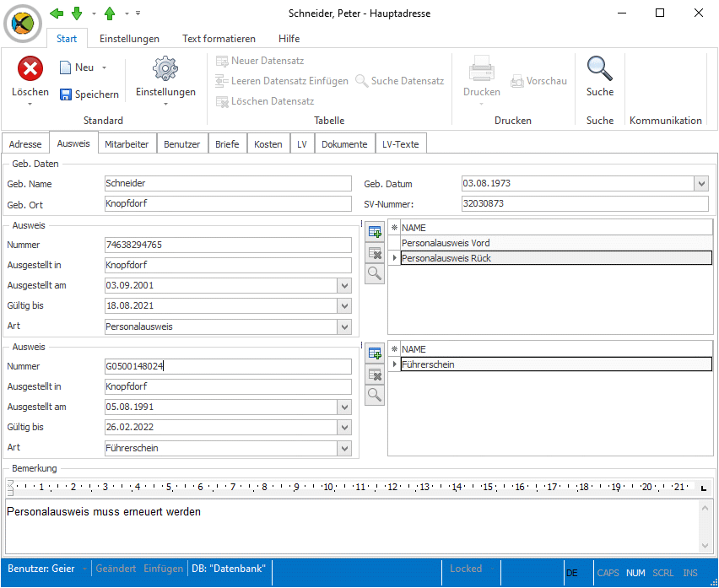Click the green down arrow icon
Screen dimensions: 719x588
coord(77,13)
